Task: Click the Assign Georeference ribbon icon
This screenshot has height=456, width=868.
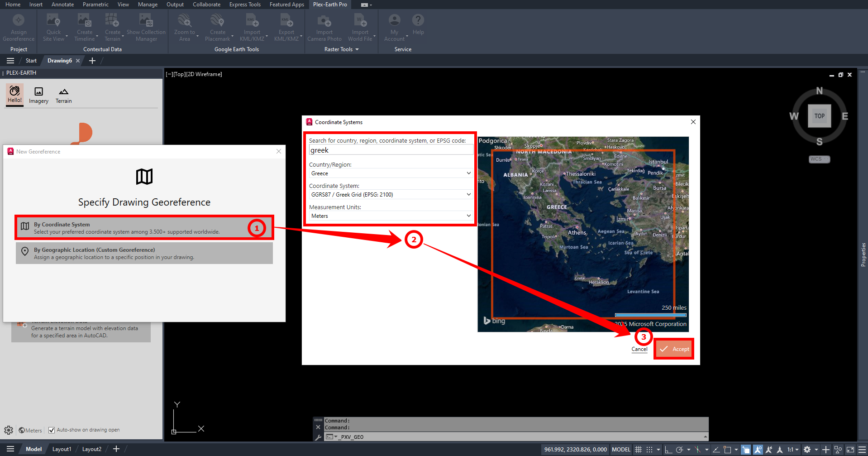Action: point(19,27)
